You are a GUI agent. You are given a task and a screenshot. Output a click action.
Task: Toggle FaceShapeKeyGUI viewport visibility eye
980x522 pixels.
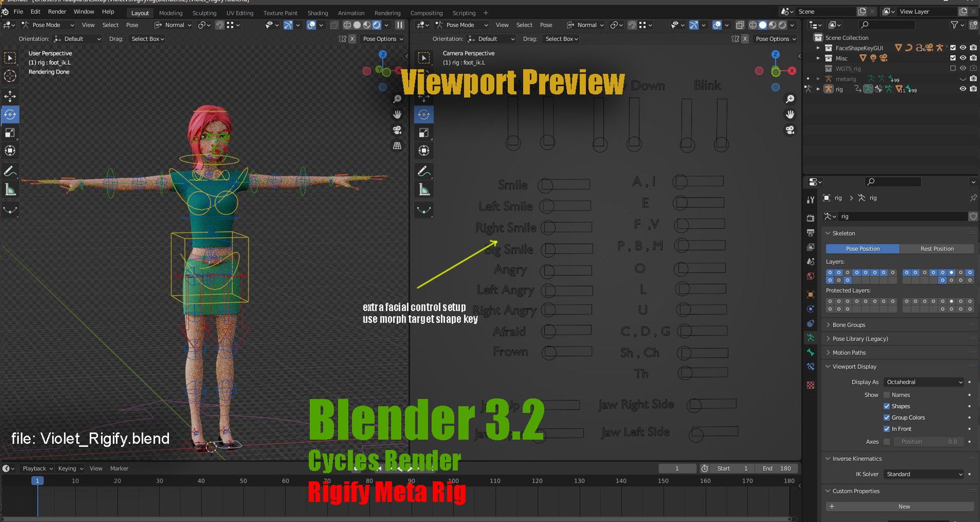click(963, 48)
